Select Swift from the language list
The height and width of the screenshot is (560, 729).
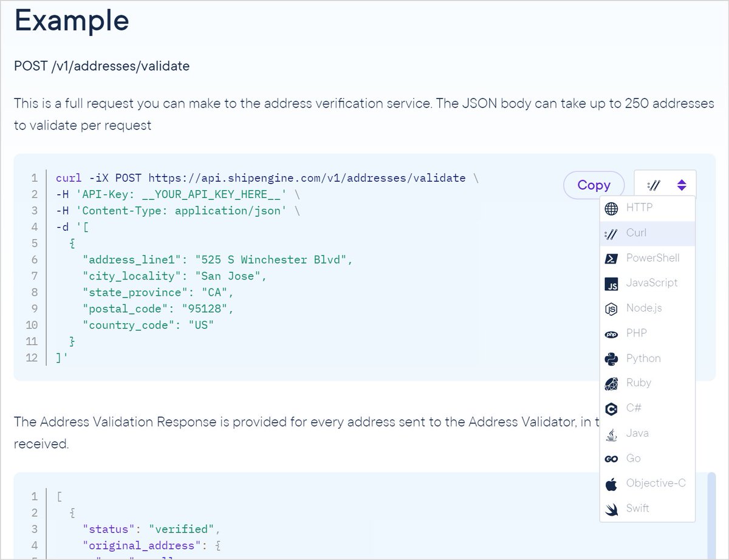tap(648, 508)
